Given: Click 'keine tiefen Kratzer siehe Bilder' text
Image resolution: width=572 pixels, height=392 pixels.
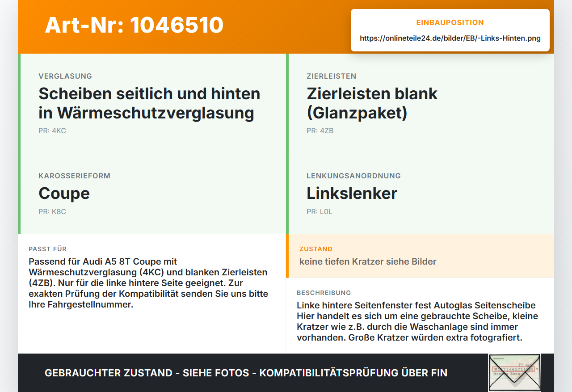Looking at the screenshot, I should (368, 261).
